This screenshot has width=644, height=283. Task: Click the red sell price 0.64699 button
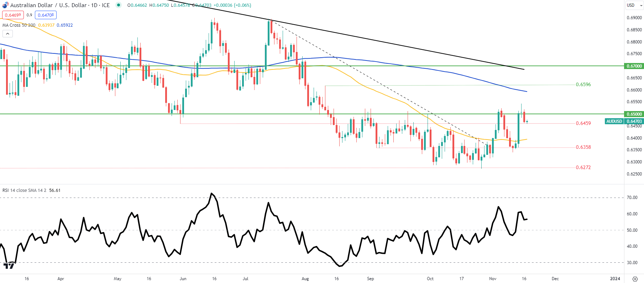tap(13, 15)
